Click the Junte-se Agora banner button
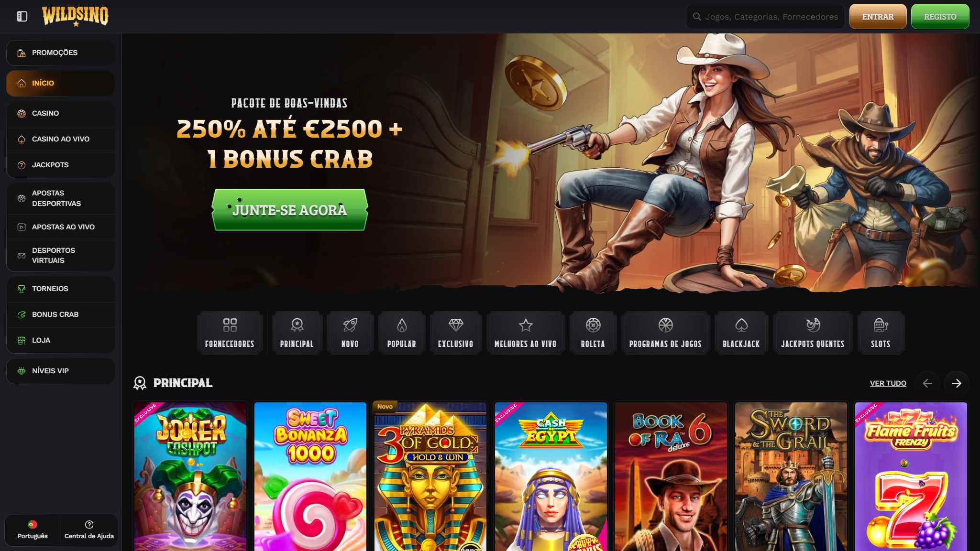This screenshot has height=551, width=980. point(290,210)
